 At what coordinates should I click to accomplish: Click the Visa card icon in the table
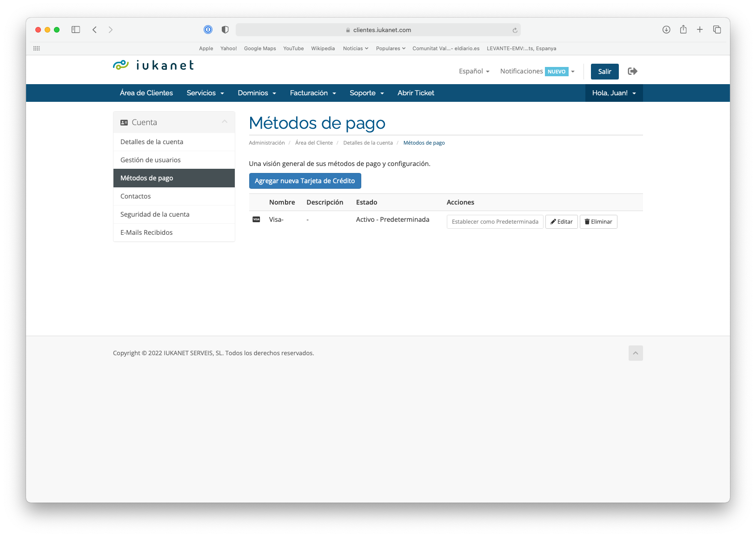pos(256,219)
